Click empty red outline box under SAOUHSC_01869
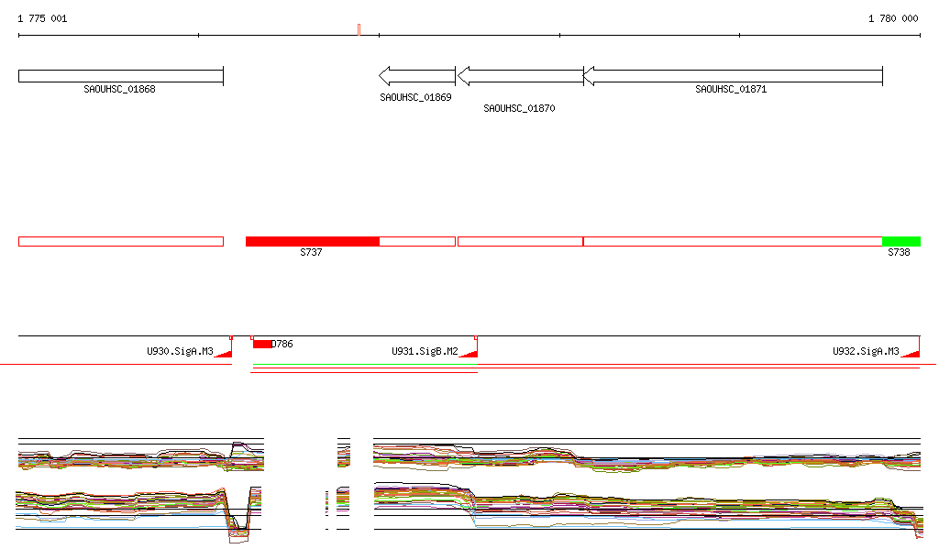Screen dimensions: 939x560 click(x=417, y=242)
